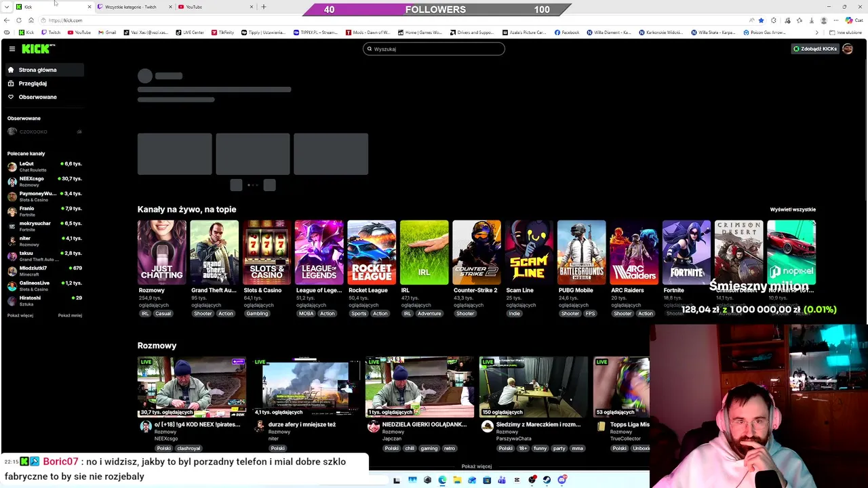868x488 pixels.
Task: Click the MOBA tag under League of Legends
Action: (x=306, y=314)
